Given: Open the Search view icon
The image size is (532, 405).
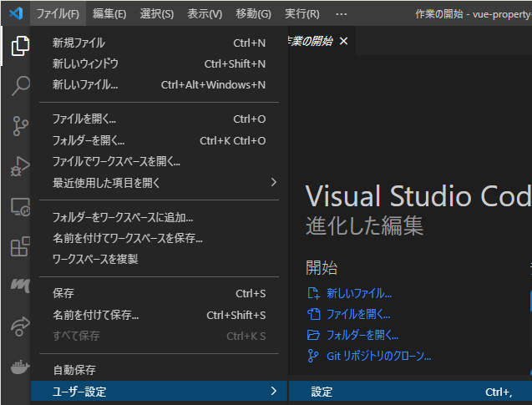Looking at the screenshot, I should [x=20, y=86].
